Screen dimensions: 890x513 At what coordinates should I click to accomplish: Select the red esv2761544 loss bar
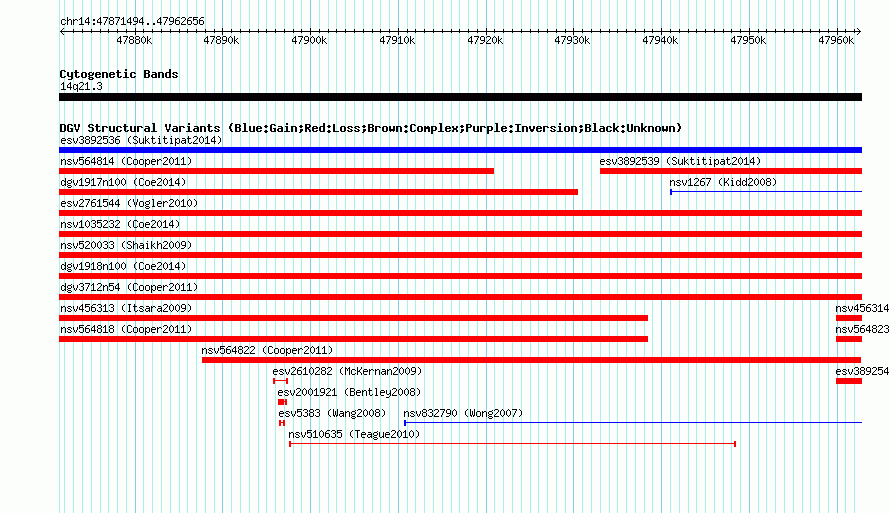[460, 213]
